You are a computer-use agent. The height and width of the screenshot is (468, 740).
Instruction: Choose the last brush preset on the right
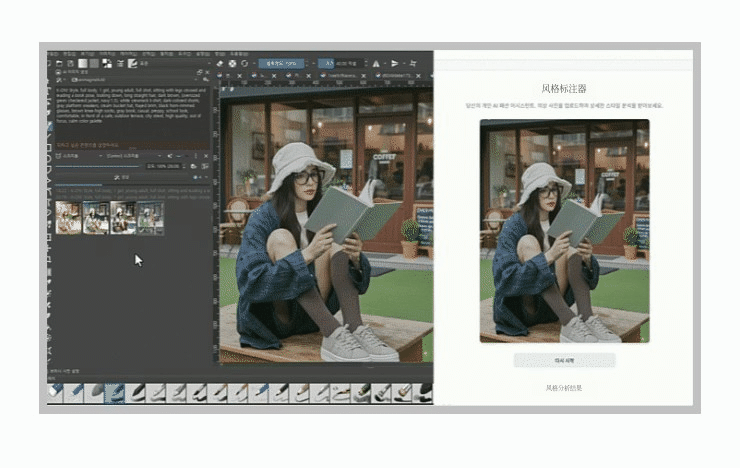[x=424, y=394]
